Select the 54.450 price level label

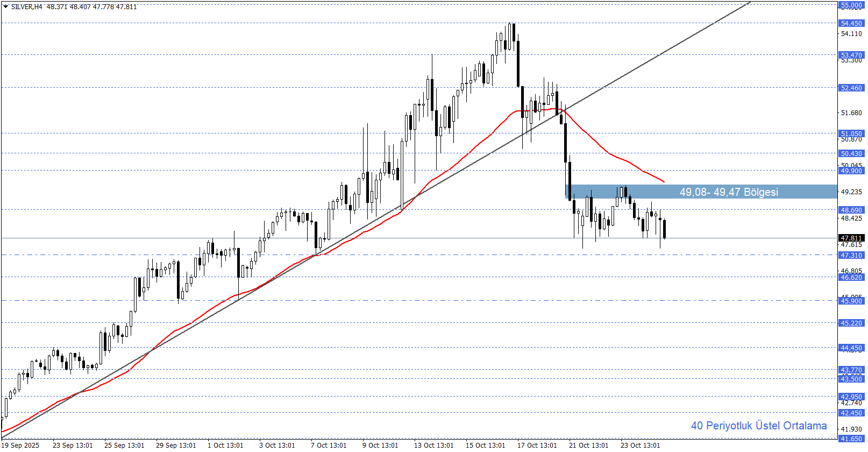(x=851, y=23)
